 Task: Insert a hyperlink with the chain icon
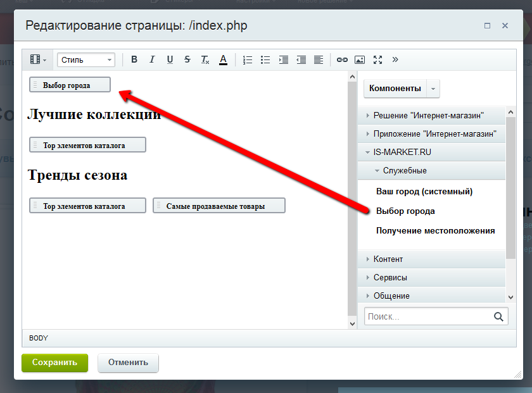pos(342,59)
